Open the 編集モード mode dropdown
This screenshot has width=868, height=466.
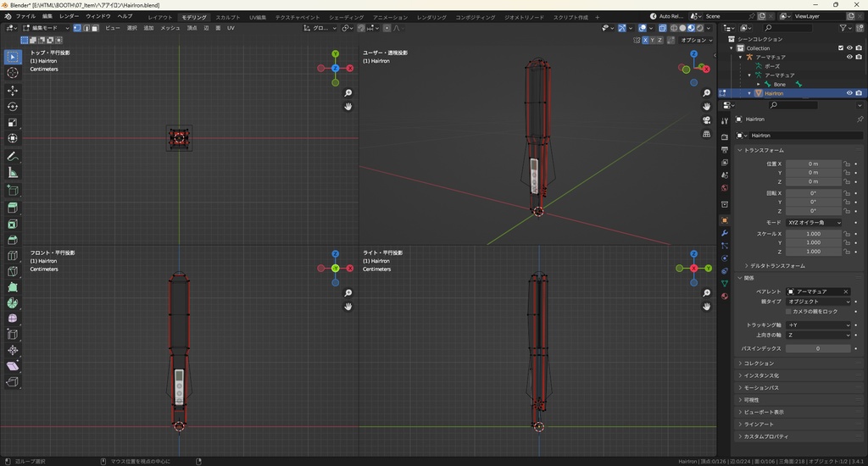click(x=47, y=28)
